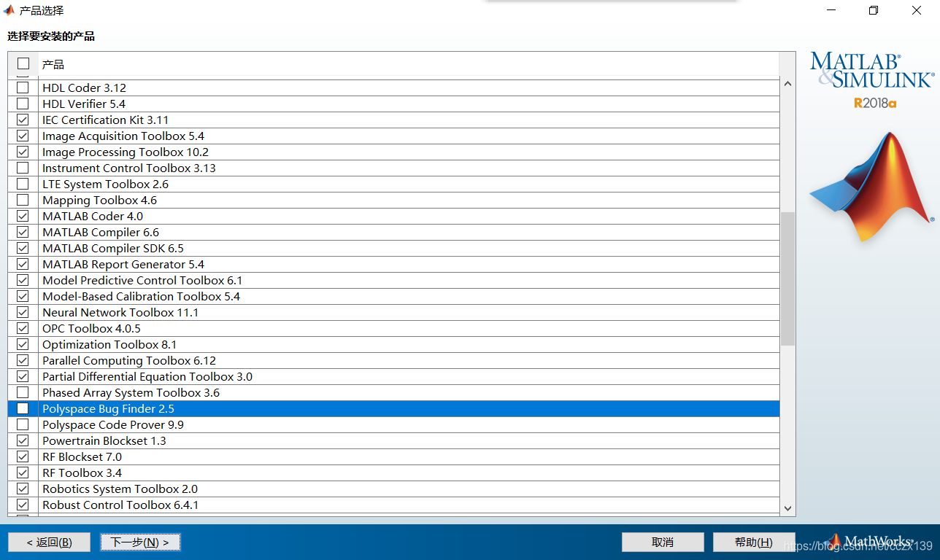Disable Parallel Computing Toolbox 6.12 checkbox
The height and width of the screenshot is (560, 940).
(23, 360)
